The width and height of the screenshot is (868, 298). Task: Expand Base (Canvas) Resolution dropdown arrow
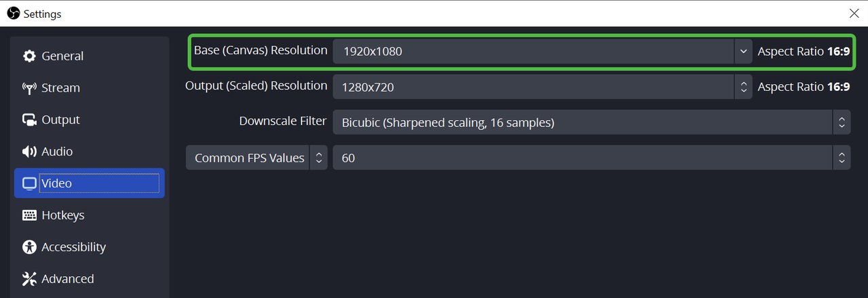click(743, 51)
